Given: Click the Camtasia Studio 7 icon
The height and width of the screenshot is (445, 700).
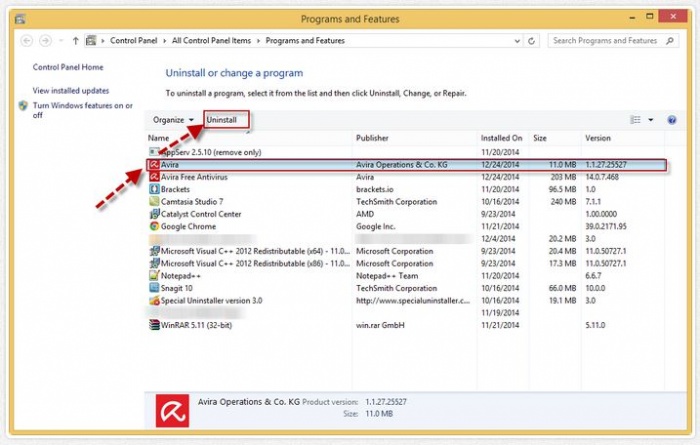Looking at the screenshot, I should tap(154, 202).
